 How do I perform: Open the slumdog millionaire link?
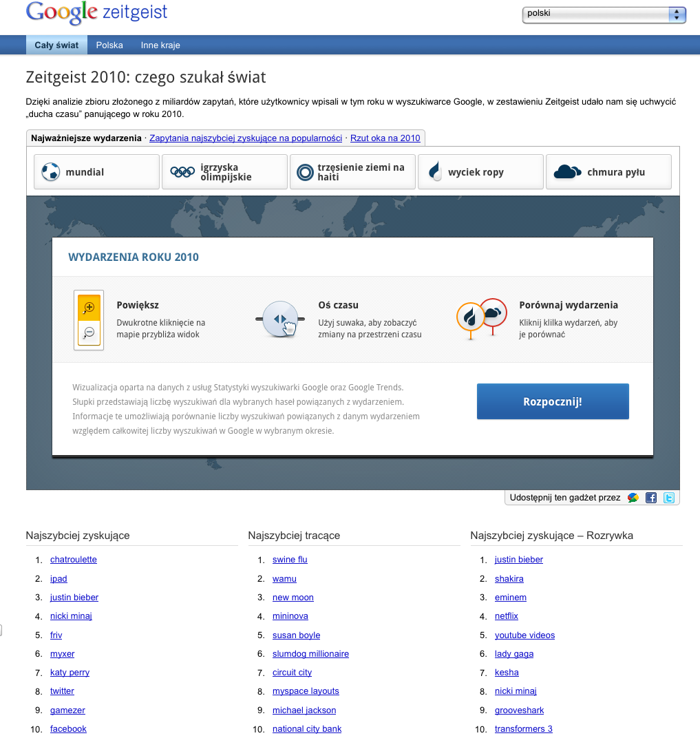coord(311,653)
